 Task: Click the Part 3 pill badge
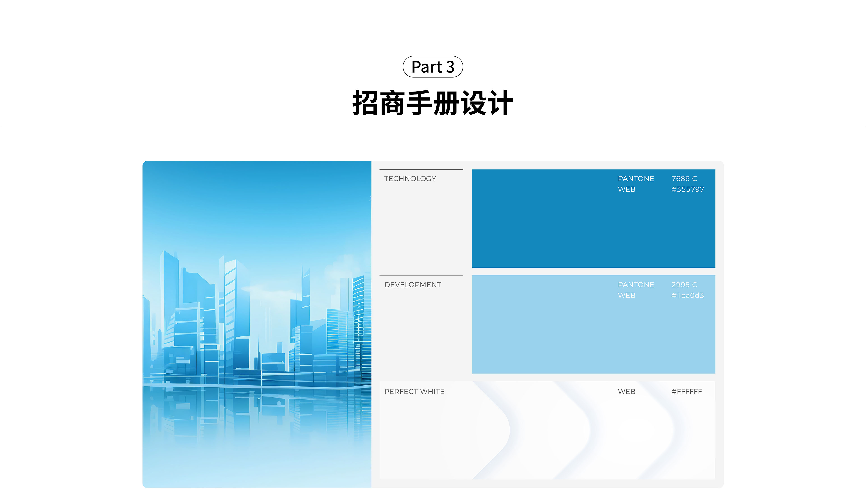click(433, 67)
